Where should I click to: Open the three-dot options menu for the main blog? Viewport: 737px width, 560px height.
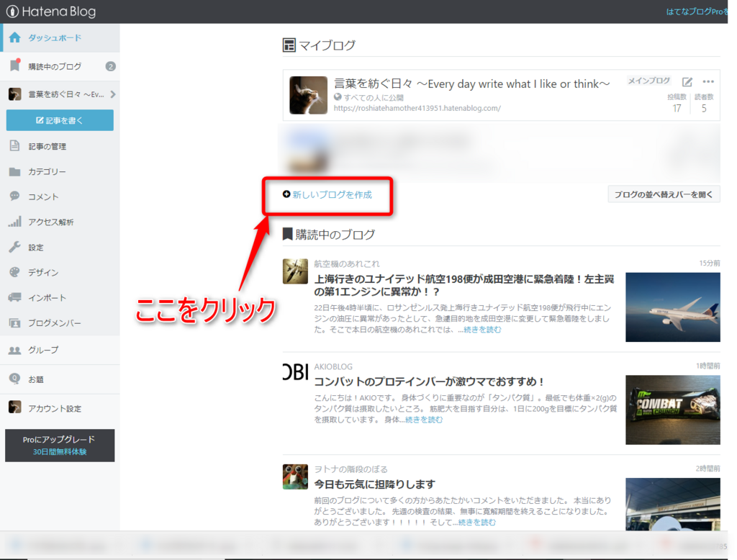[x=708, y=82]
